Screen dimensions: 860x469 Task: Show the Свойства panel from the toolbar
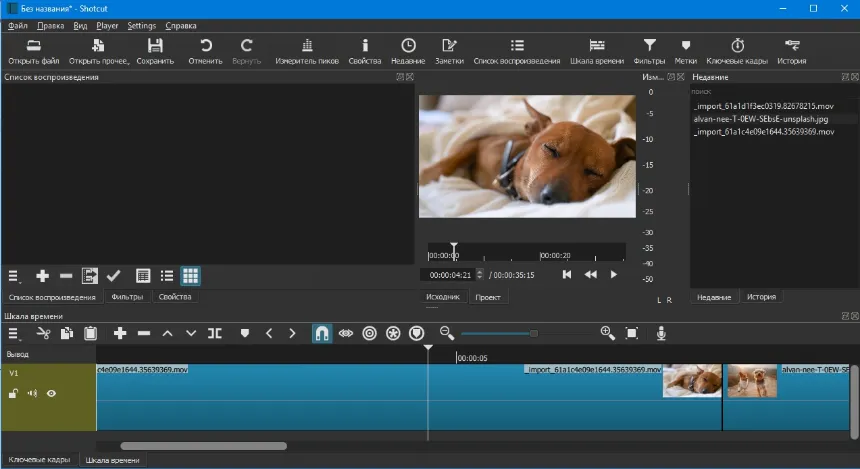(365, 52)
